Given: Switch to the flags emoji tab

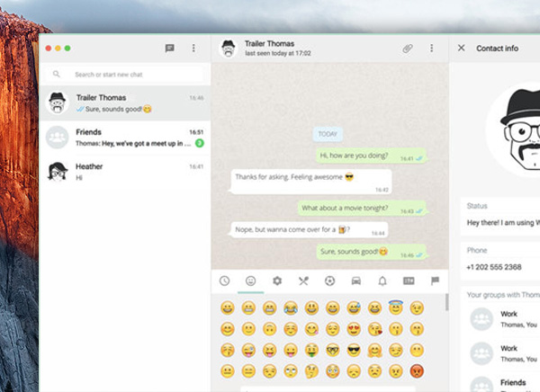Looking at the screenshot, I should (435, 281).
